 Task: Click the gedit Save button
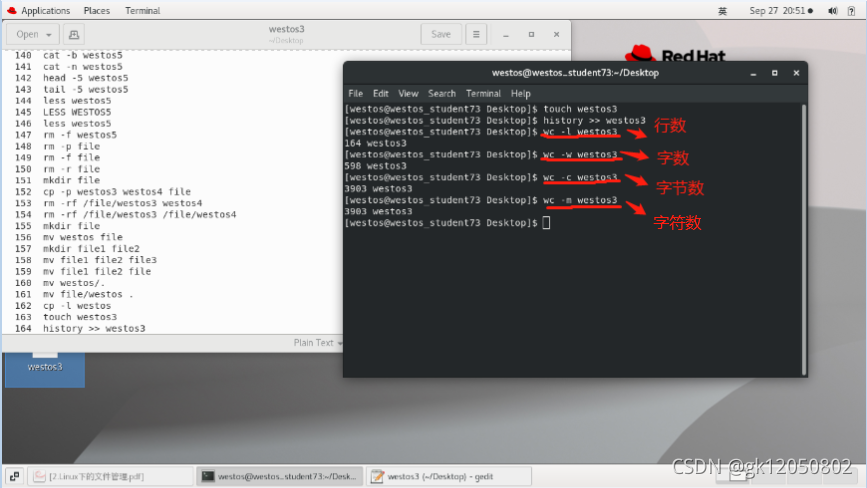[441, 34]
